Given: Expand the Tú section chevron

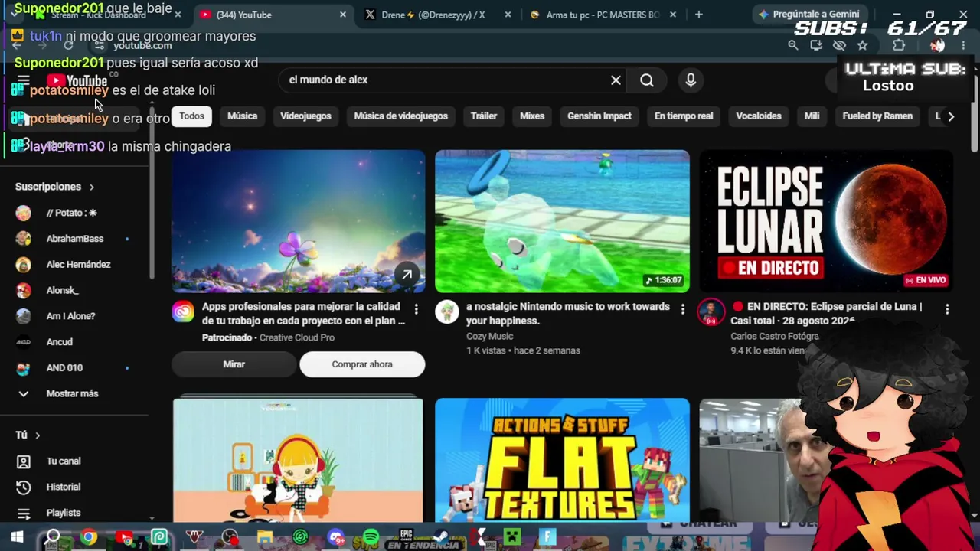Looking at the screenshot, I should (x=37, y=435).
